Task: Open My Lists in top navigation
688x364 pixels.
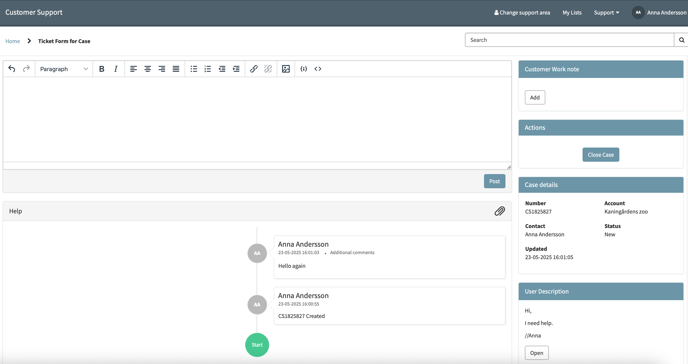Action: tap(572, 13)
